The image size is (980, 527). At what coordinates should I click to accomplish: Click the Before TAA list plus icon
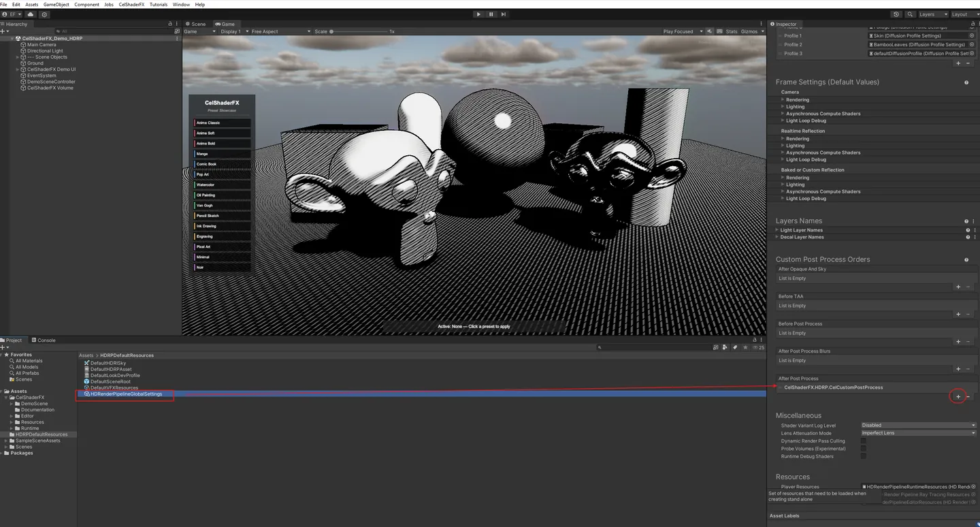[x=958, y=314]
